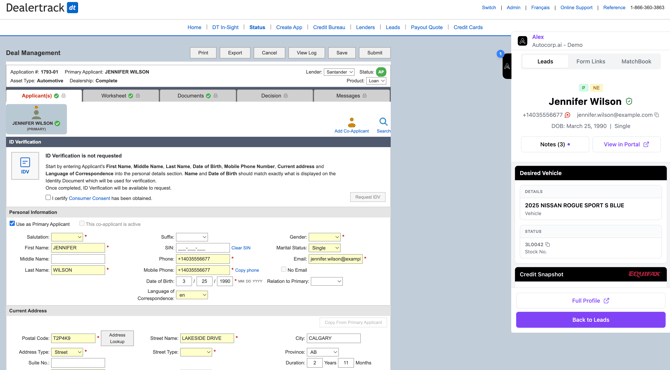Click the Address Lookup button
Screen dimensions: 670x370
(117, 338)
